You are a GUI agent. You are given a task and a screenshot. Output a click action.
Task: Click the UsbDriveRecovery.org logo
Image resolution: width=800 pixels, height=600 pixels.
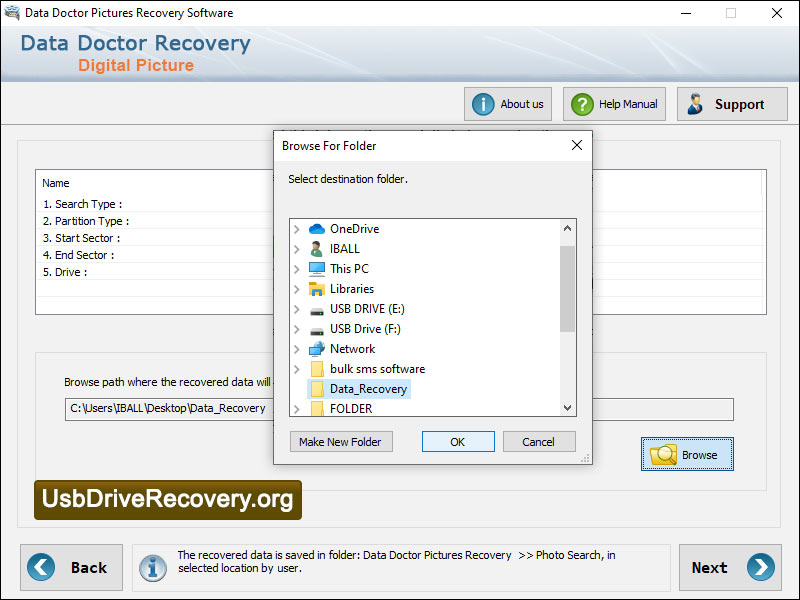166,500
